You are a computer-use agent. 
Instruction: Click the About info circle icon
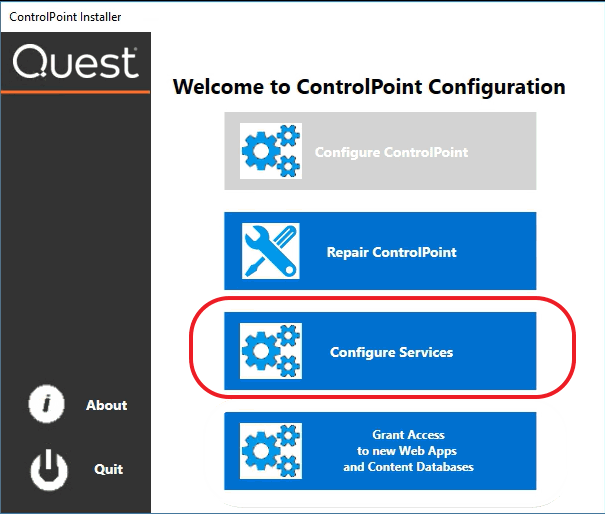point(48,405)
